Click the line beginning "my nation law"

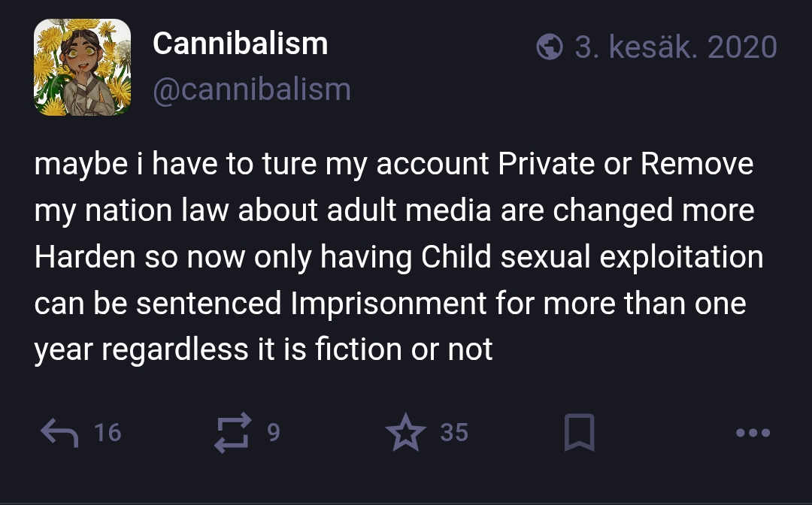click(394, 211)
